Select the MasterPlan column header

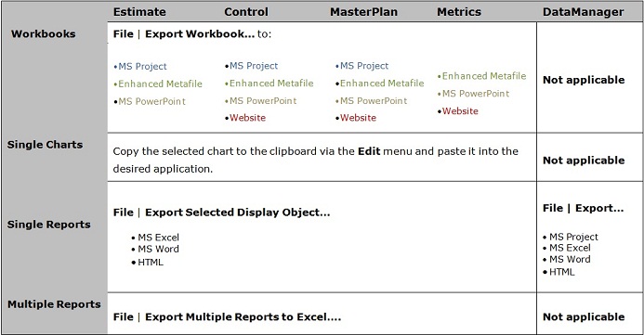point(364,12)
